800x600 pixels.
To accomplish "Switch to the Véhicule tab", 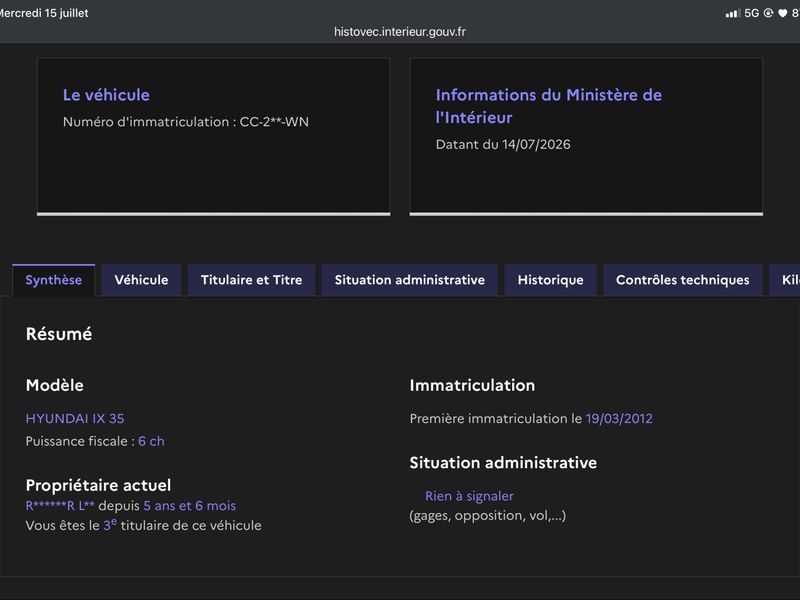I will [141, 280].
